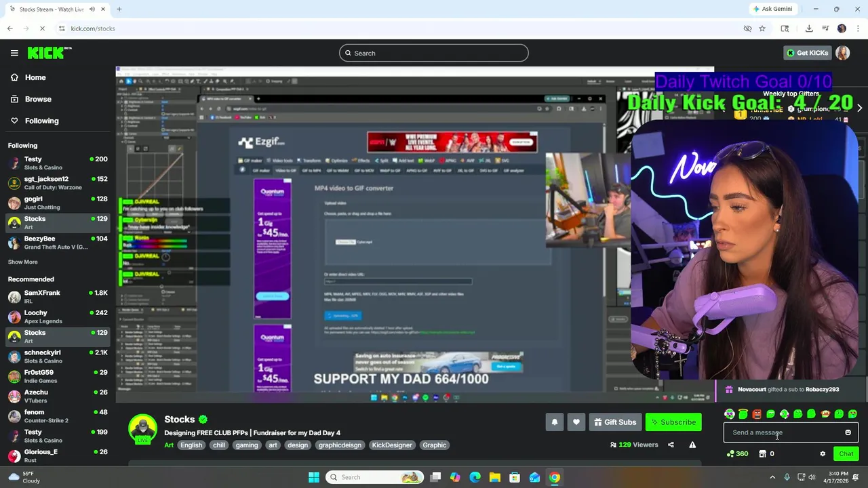Open Chrome media control icon
Screen dimensions: 868x488
point(825,28)
